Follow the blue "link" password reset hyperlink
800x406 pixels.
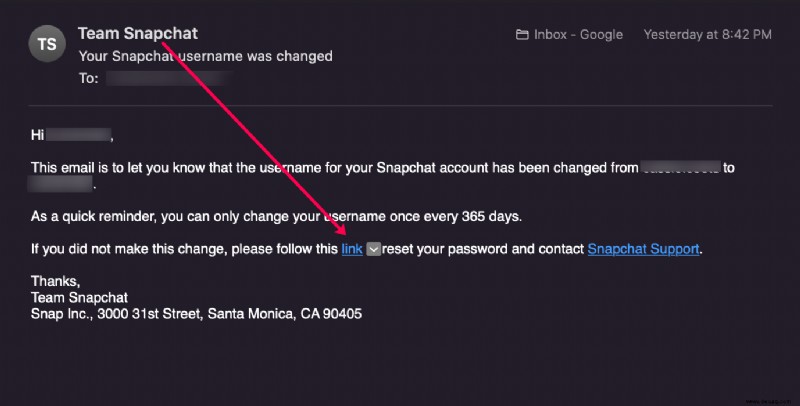pos(352,249)
